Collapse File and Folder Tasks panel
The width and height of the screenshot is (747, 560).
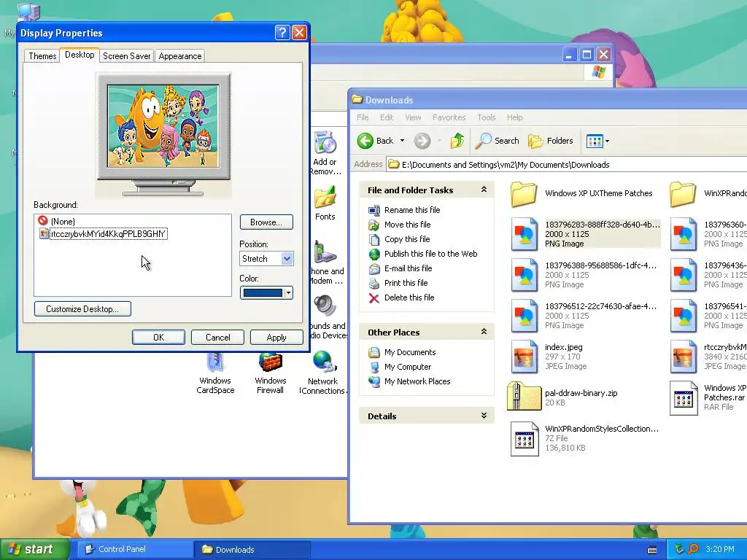coord(484,190)
